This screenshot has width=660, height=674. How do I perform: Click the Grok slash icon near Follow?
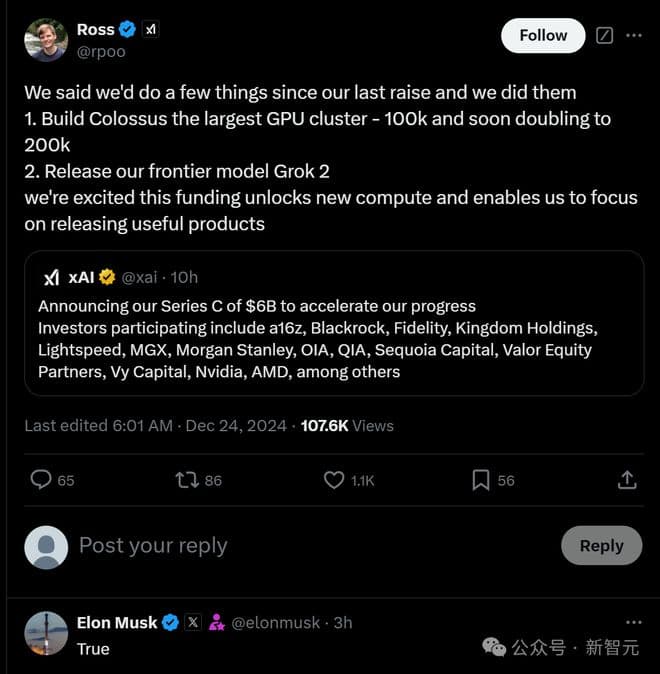coord(604,35)
